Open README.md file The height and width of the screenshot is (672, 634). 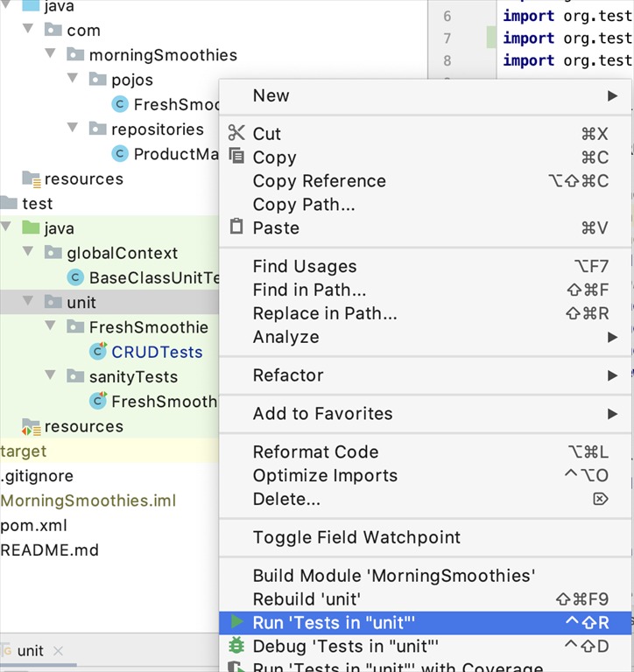coord(49,550)
